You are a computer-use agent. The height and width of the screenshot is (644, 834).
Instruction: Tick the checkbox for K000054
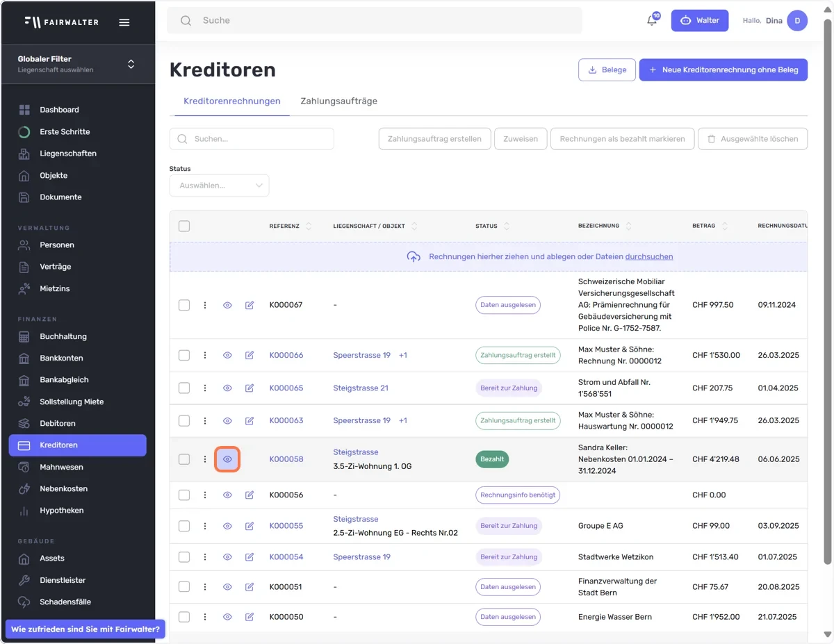pyautogui.click(x=184, y=557)
